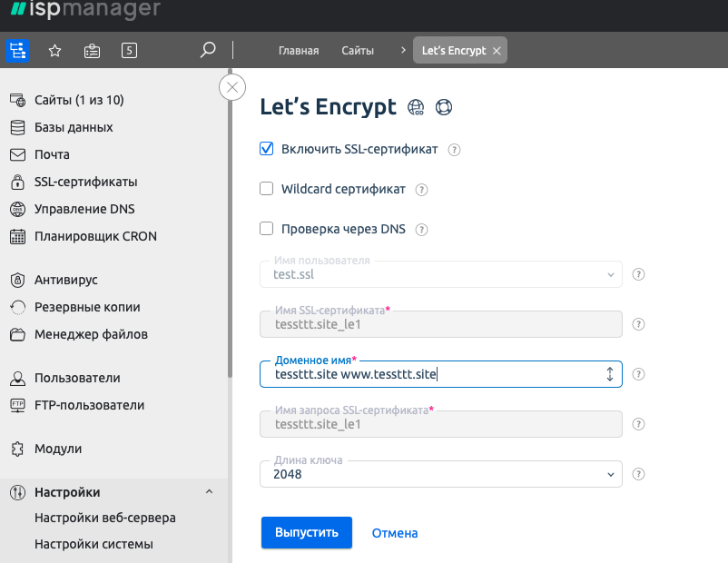Click the globe icon beside Let's Encrypt title

tap(417, 108)
